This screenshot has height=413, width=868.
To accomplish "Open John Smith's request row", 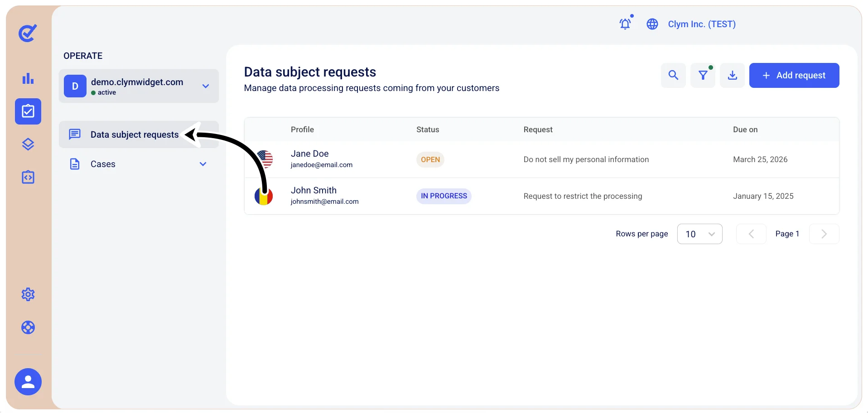I will pyautogui.click(x=542, y=196).
